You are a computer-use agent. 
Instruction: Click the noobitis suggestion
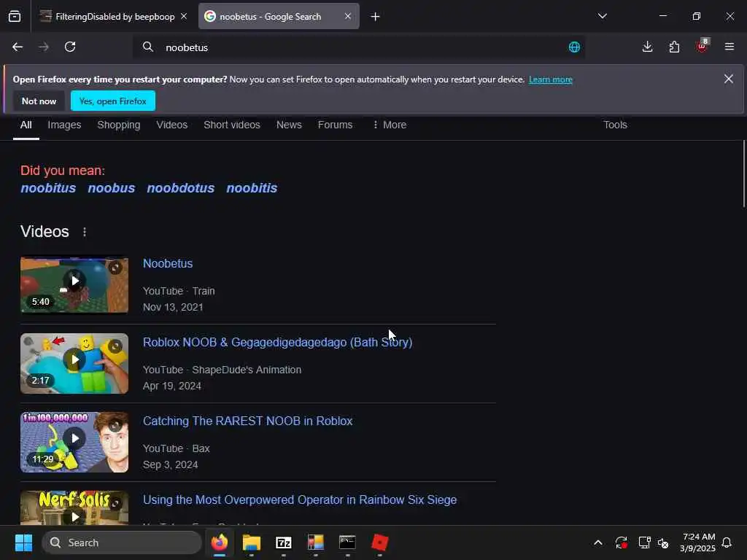(252, 188)
